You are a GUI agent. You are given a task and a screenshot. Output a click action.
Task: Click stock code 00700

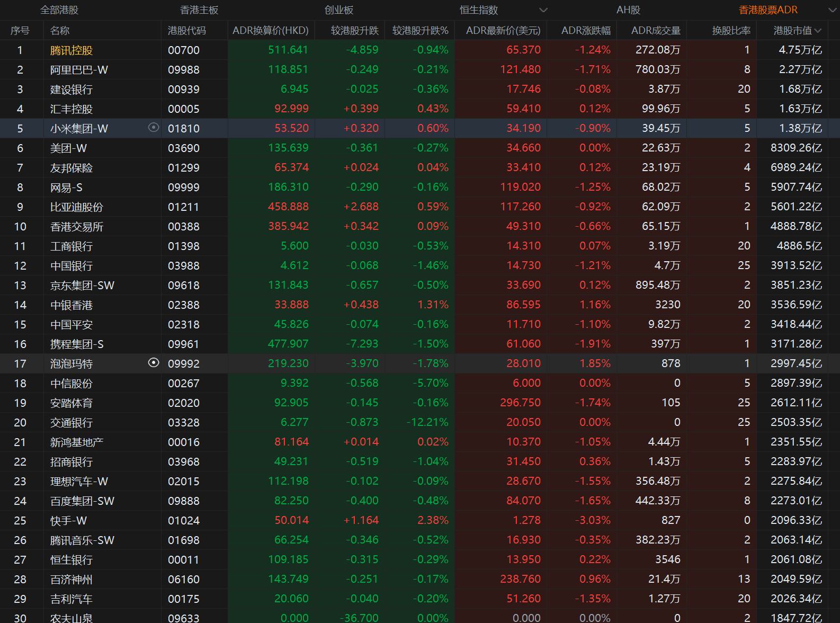[x=184, y=50]
